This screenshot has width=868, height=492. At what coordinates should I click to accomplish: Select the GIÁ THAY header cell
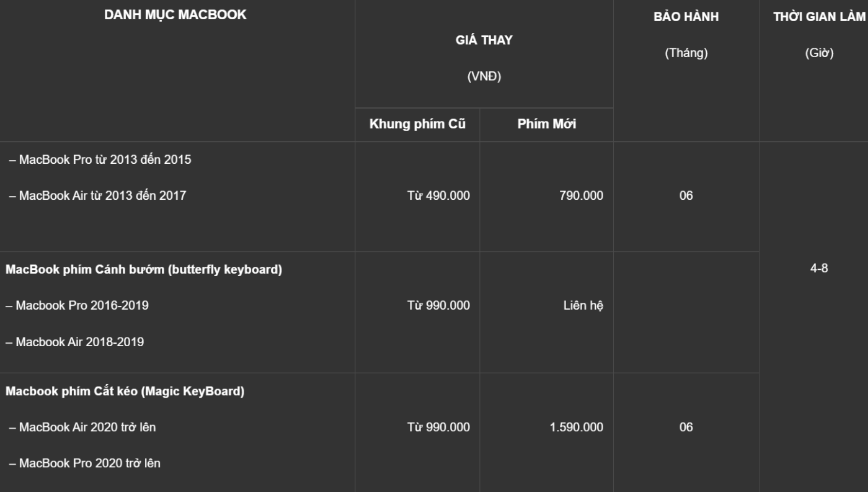point(484,41)
